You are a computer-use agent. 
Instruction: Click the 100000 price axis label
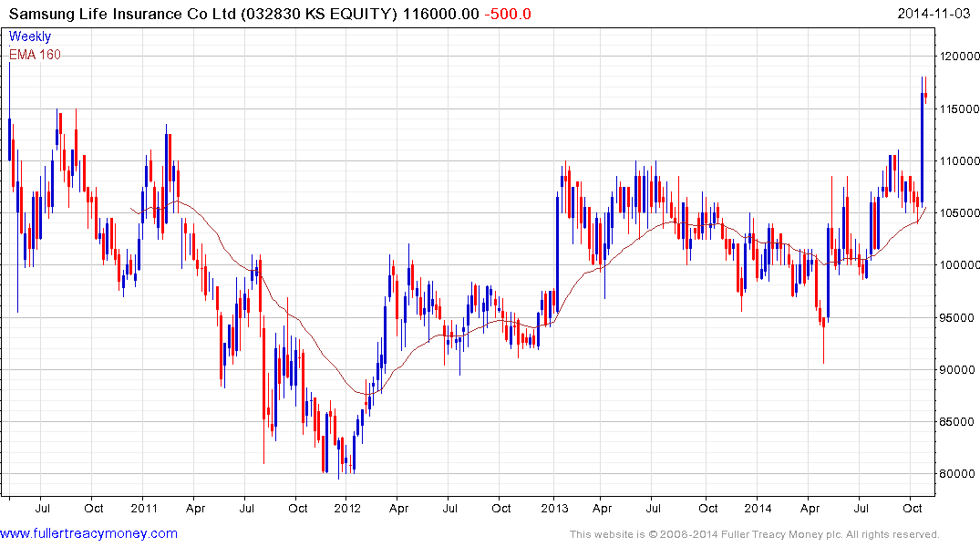point(960,265)
